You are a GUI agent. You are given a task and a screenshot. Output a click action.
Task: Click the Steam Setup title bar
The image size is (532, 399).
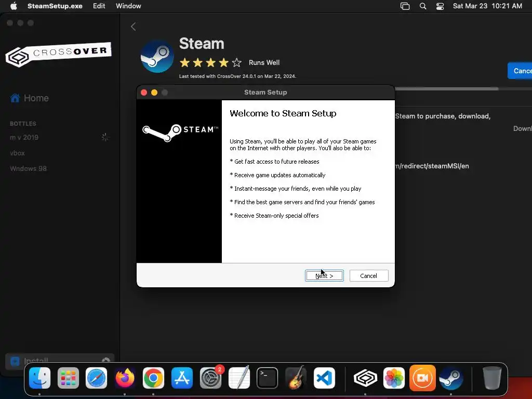point(265,92)
